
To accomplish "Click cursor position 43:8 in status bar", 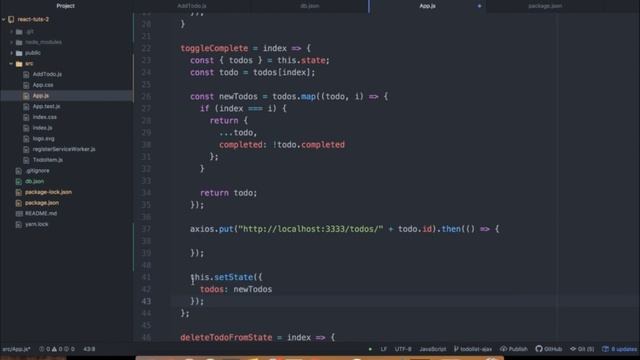I will tap(89, 349).
